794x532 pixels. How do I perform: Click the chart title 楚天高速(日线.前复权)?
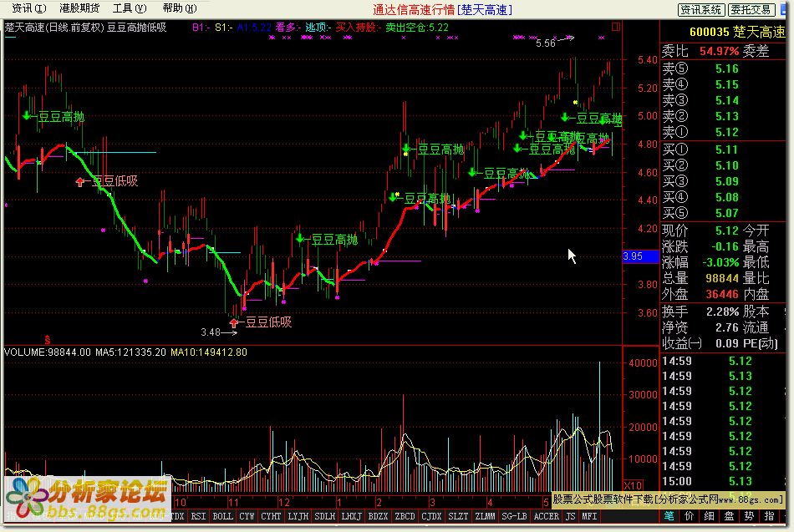point(54,28)
